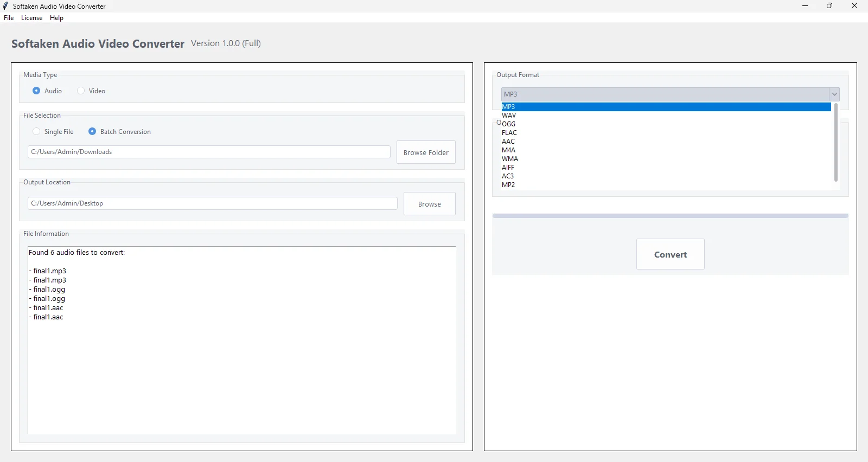The width and height of the screenshot is (868, 462).
Task: Select the Audio media type
Action: point(36,91)
